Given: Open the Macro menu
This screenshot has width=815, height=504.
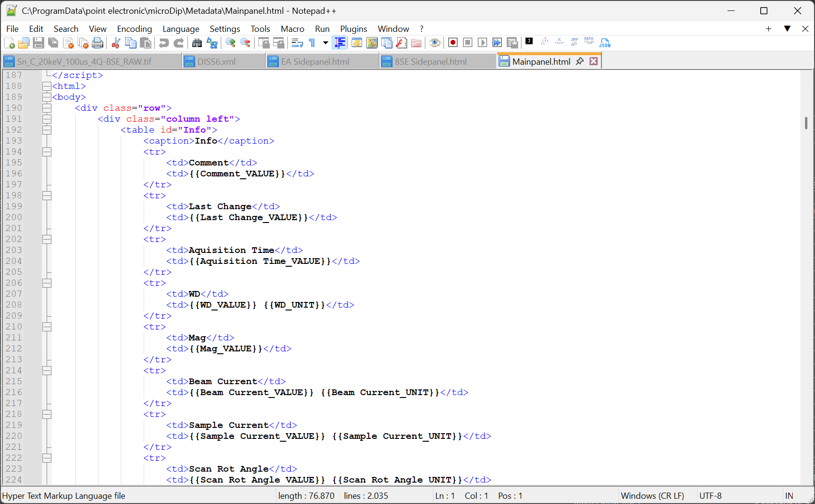Looking at the screenshot, I should coord(293,29).
